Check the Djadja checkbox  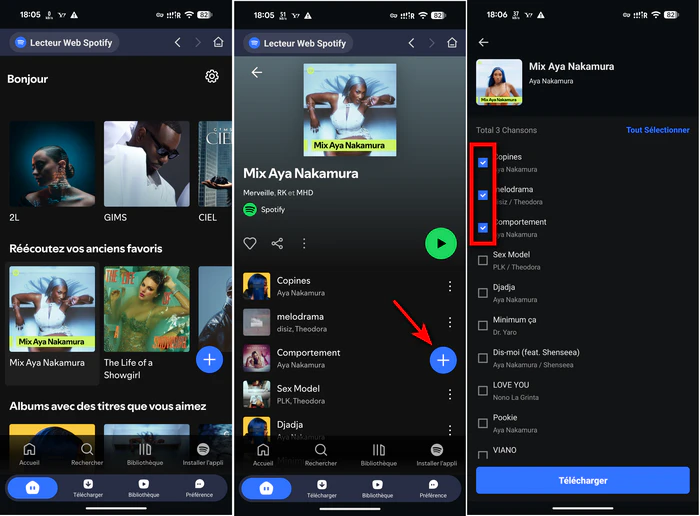tap(483, 293)
